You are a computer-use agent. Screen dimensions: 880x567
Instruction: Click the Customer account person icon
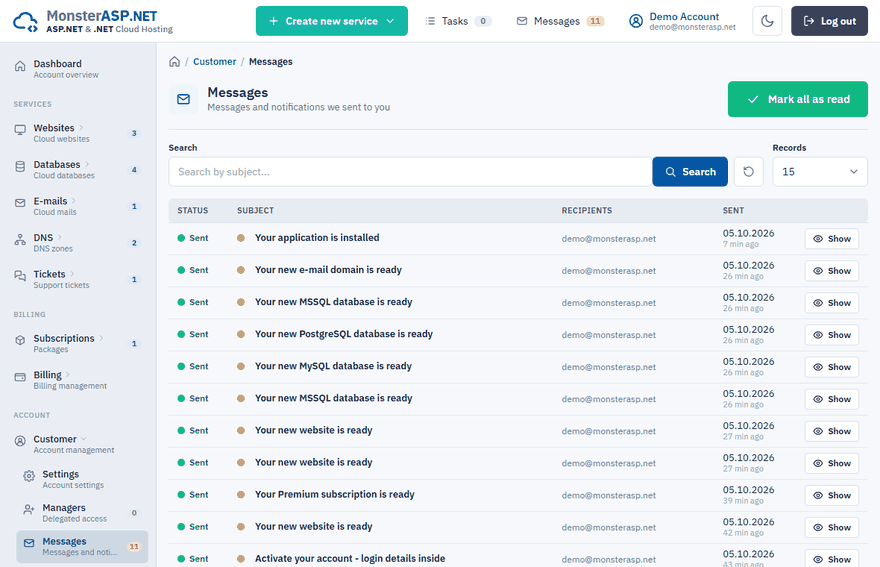20,441
